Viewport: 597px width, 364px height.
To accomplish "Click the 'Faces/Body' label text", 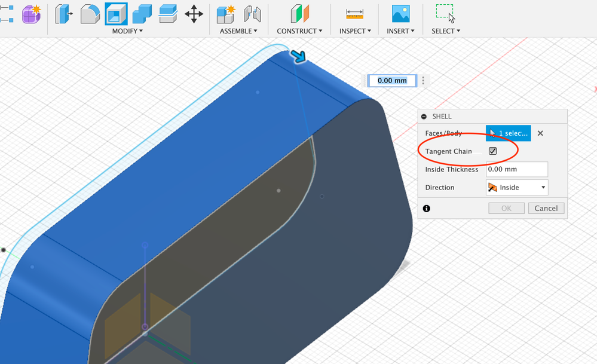I will [443, 133].
